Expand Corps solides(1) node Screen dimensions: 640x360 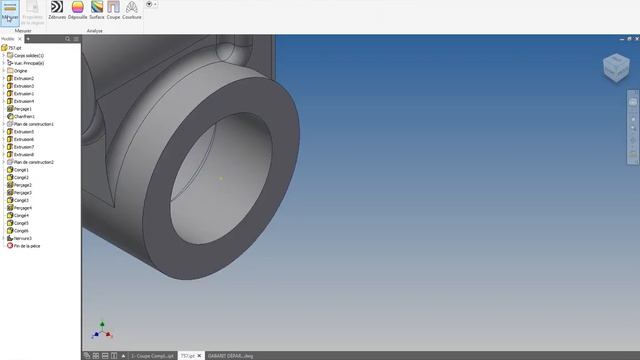(4, 56)
